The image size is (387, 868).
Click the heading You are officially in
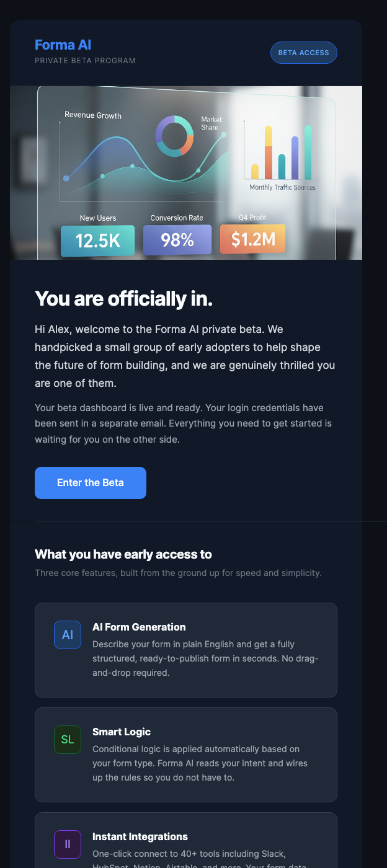click(x=123, y=299)
